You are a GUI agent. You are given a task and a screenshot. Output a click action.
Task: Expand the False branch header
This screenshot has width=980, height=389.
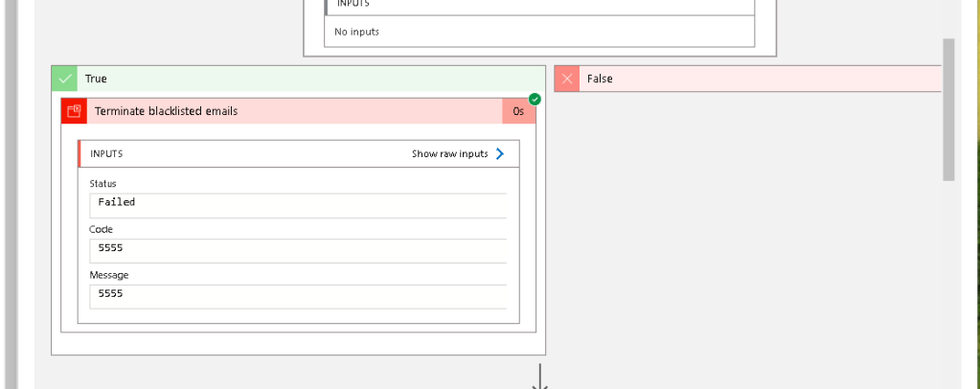click(x=747, y=79)
